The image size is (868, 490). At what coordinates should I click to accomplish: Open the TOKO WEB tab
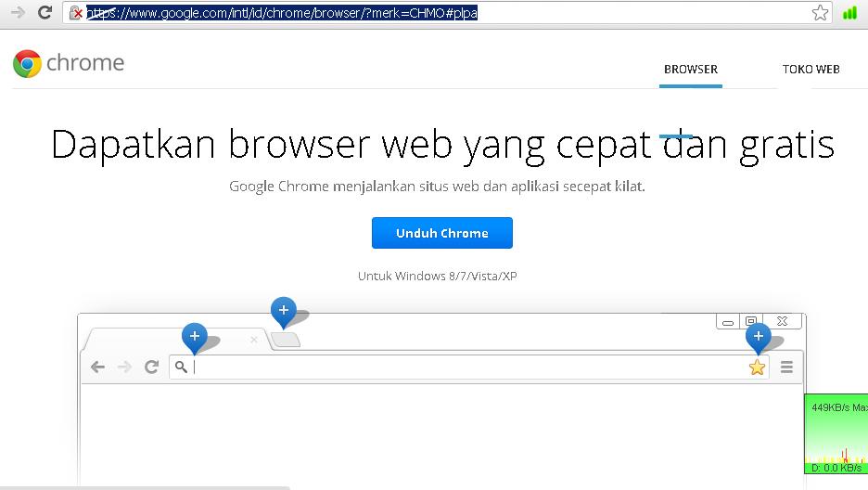tap(811, 70)
